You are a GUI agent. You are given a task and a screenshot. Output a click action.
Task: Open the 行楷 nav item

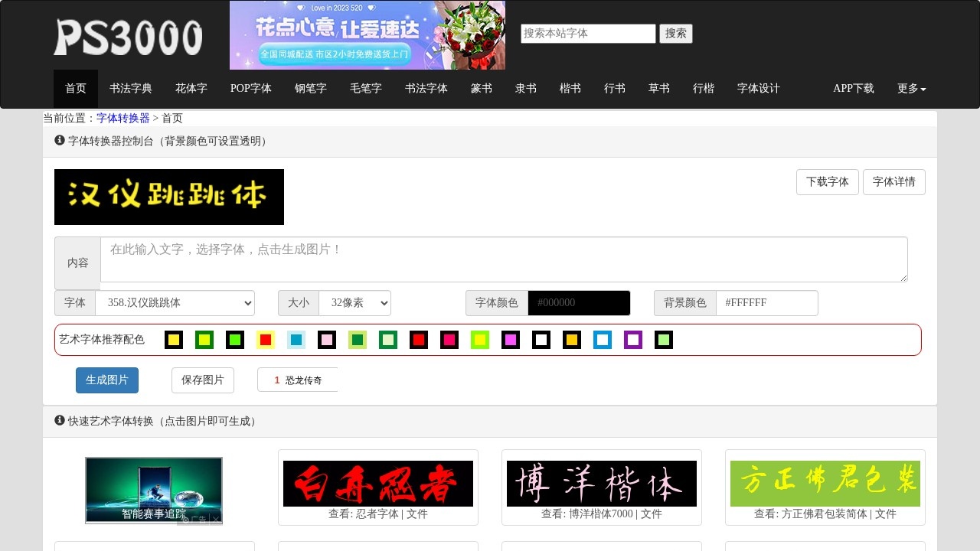coord(704,89)
